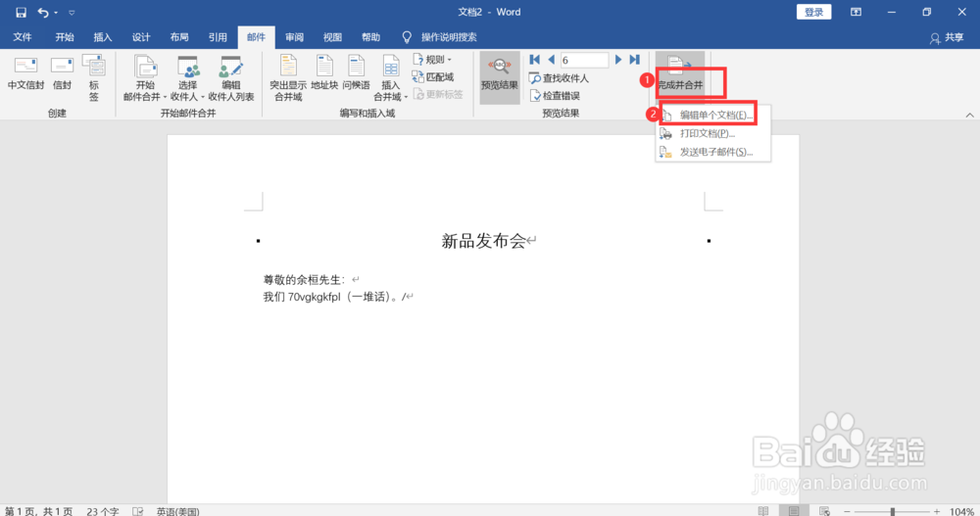The height and width of the screenshot is (516, 980).
Task: Open ribbon display options icon
Action: point(856,12)
